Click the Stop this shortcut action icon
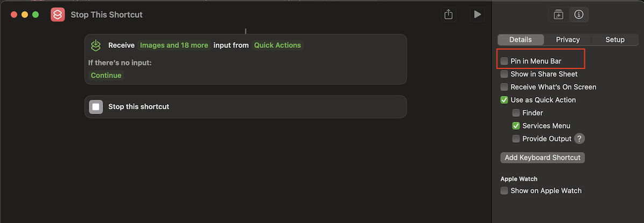 (96, 107)
